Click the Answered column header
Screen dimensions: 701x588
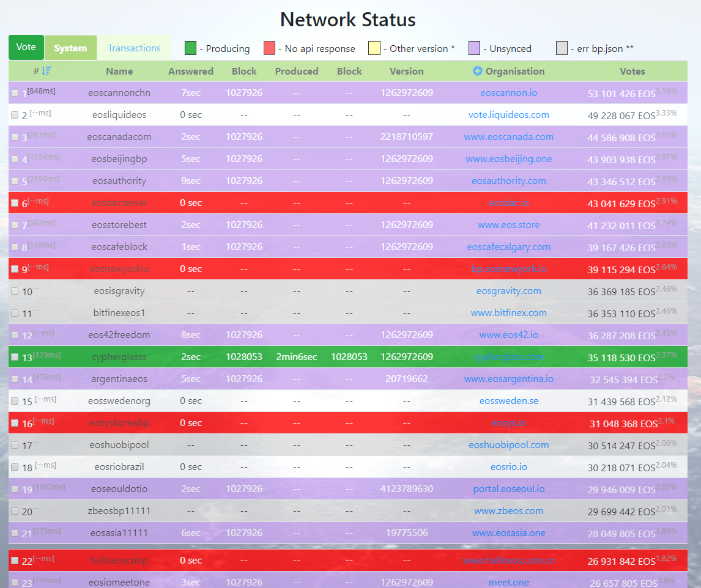click(191, 71)
